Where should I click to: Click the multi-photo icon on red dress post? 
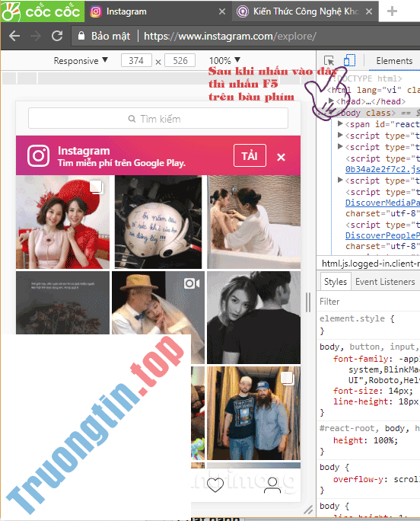tap(97, 187)
